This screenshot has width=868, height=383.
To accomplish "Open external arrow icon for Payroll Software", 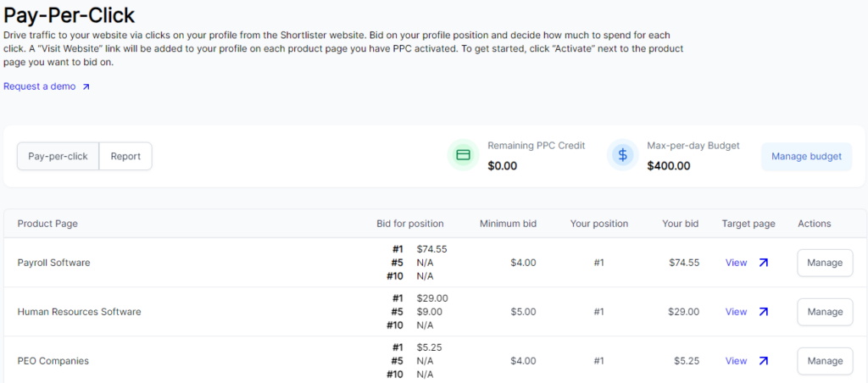I will click(x=763, y=263).
